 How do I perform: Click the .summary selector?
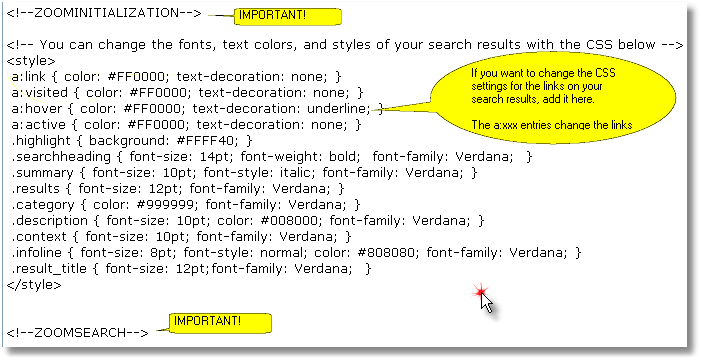42,173
